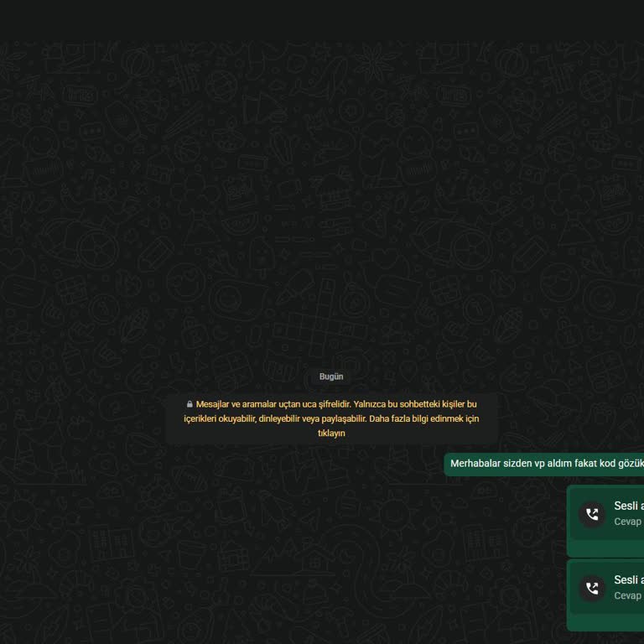Click 'Cevap' subtitle in the second call bubble
This screenshot has width=644, height=644.
tap(627, 595)
